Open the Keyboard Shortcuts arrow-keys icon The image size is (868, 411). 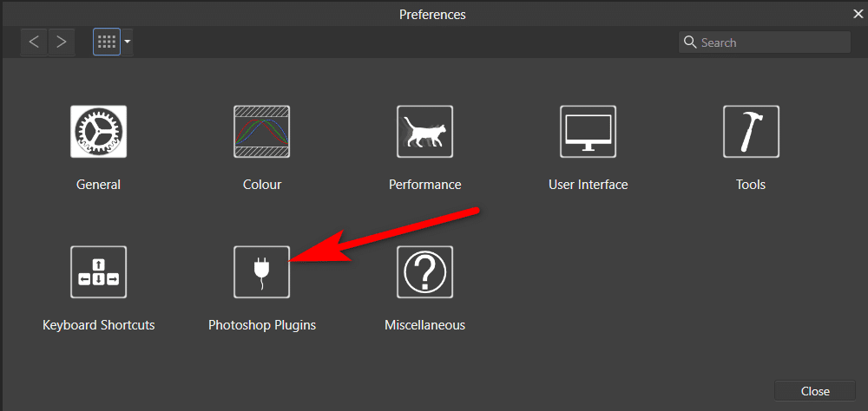click(x=99, y=272)
